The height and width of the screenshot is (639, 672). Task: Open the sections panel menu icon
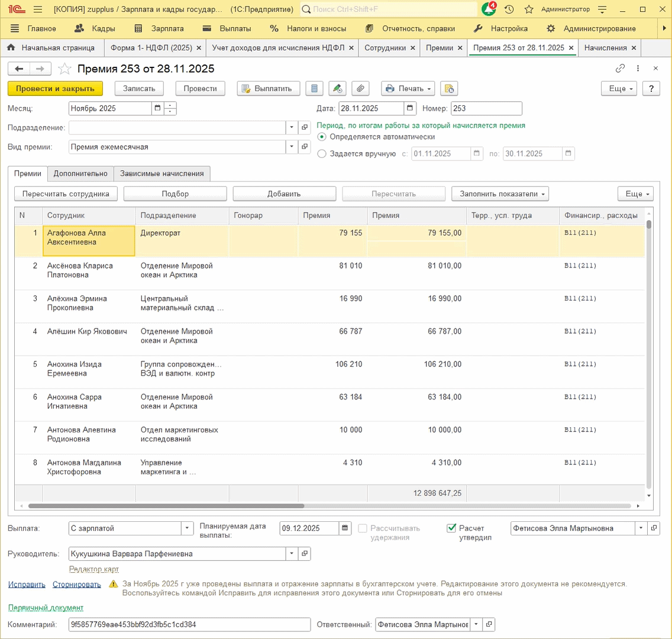pyautogui.click(x=15, y=28)
